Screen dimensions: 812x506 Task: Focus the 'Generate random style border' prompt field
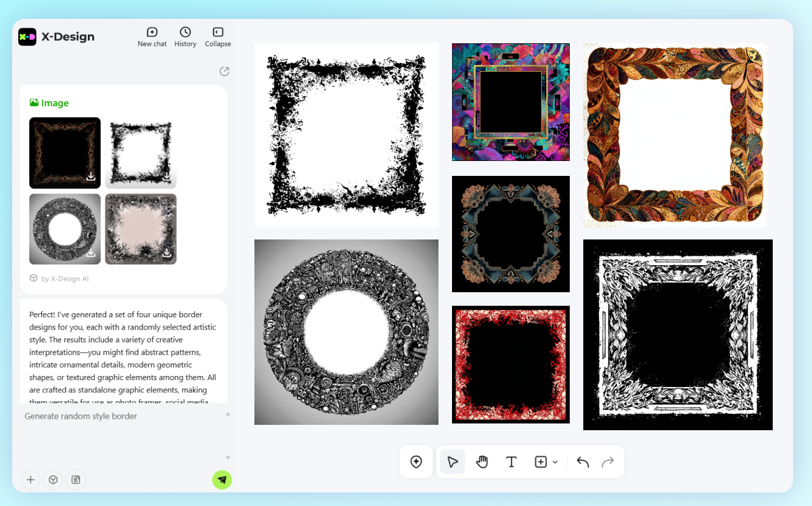coord(122,416)
